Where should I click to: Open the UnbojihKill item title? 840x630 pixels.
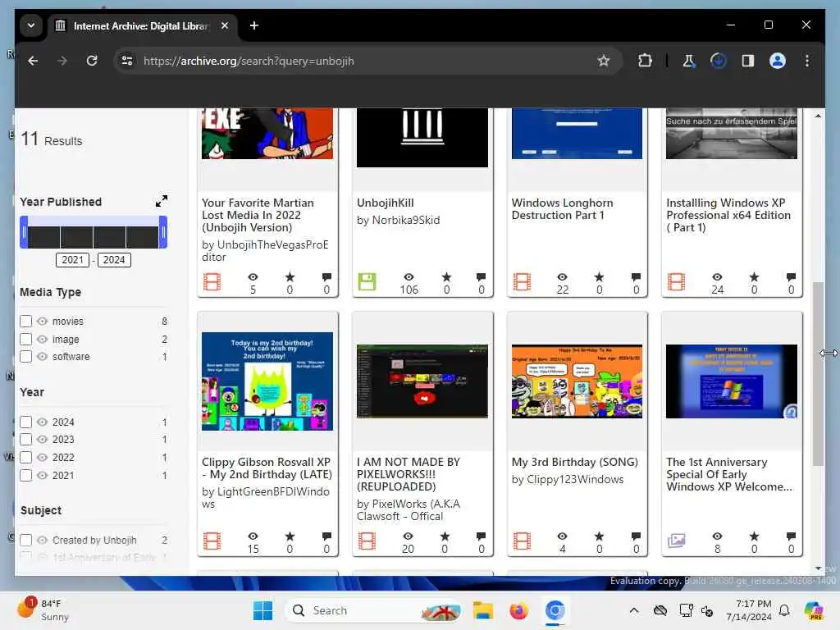point(386,203)
